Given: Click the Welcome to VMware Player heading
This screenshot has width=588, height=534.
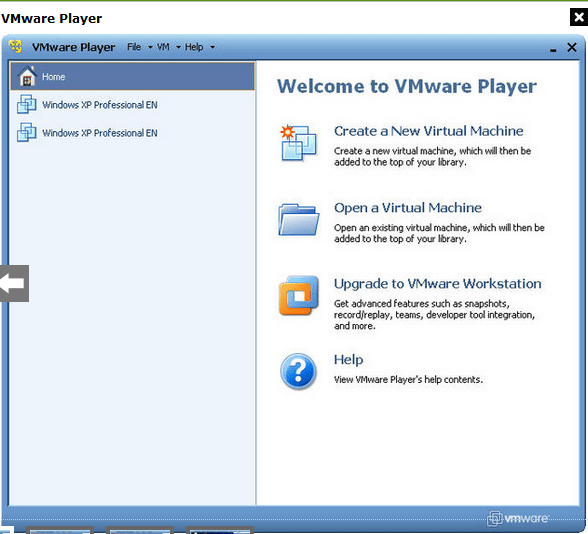Looking at the screenshot, I should pos(407,86).
